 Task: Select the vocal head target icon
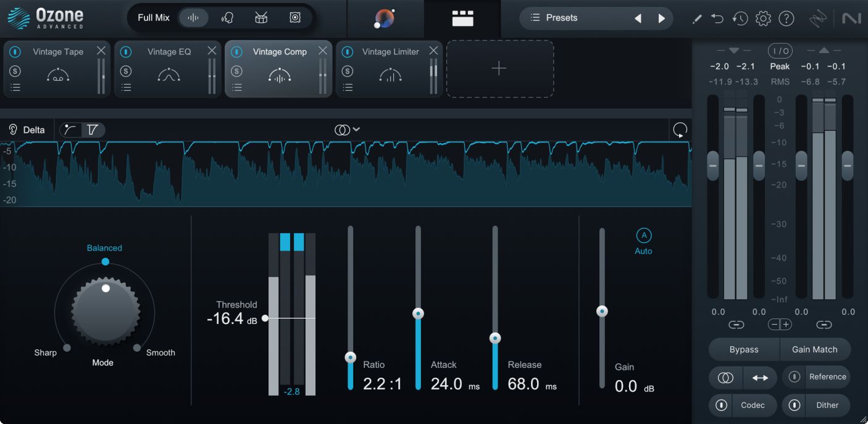(x=227, y=17)
